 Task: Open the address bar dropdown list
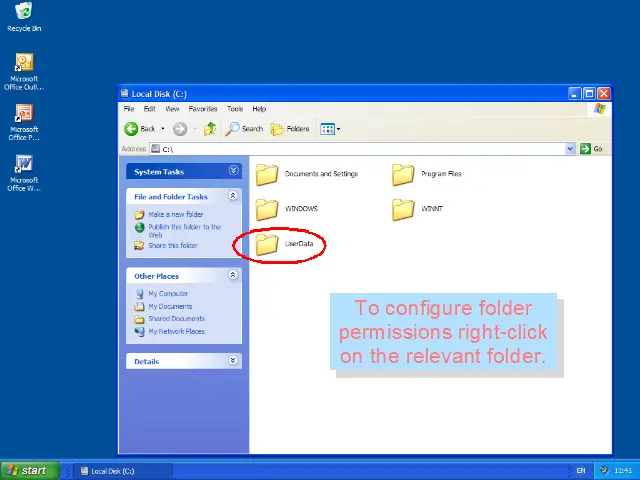coord(571,149)
